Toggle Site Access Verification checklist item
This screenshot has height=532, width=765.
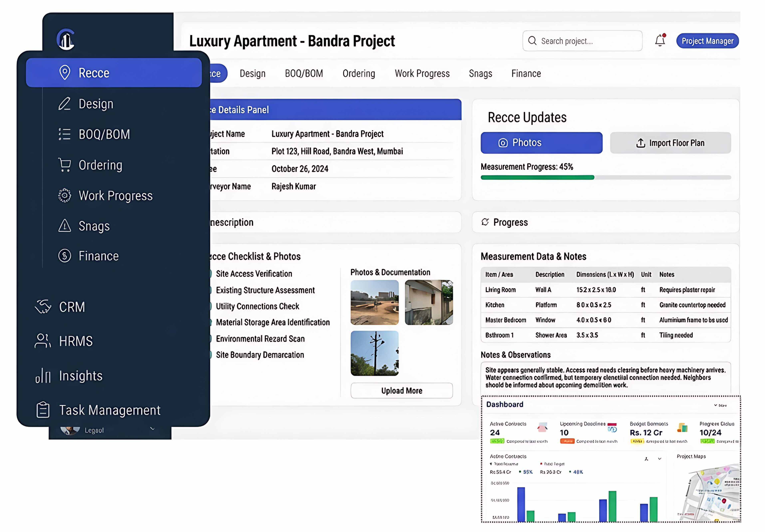pos(211,273)
